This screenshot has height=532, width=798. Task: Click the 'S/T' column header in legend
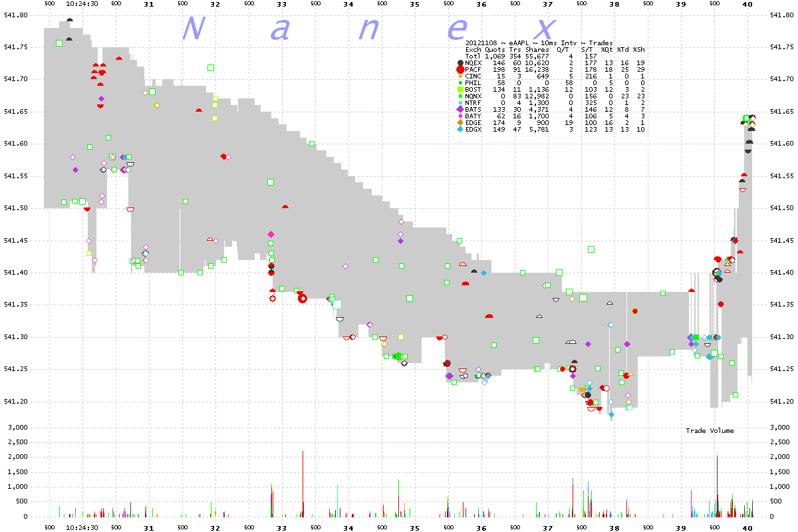(x=587, y=50)
